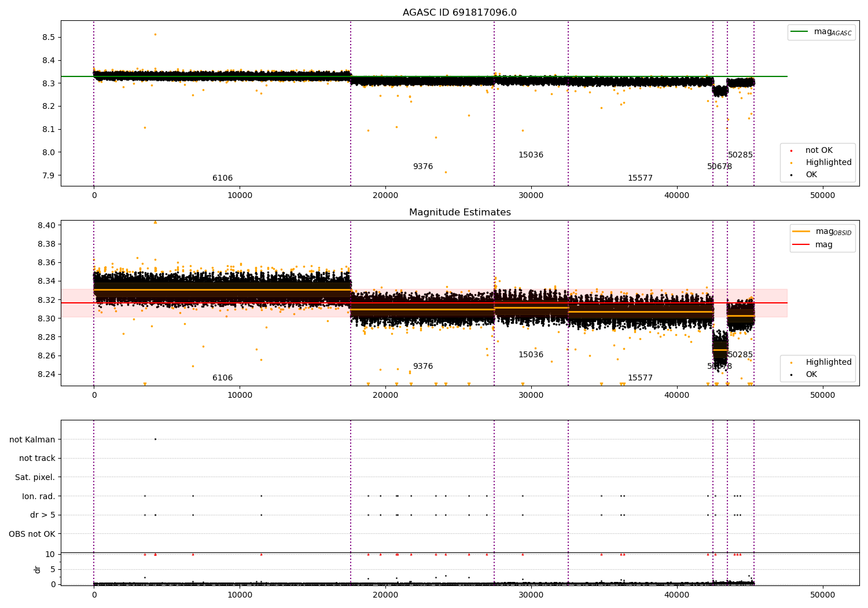Click y-axis tick "8.0" on the top plot
The height and width of the screenshot is (608, 868).
(48, 152)
